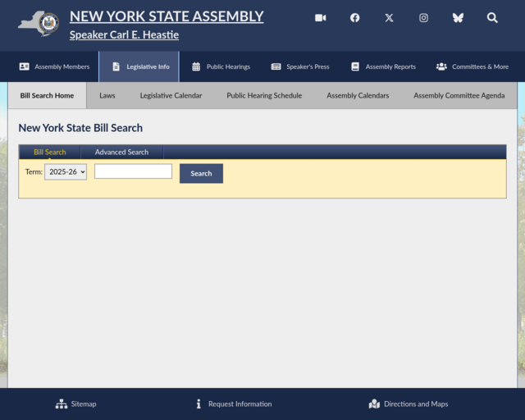The image size is (525, 420).
Task: Click the sitemap icon in footer
Action: pyautogui.click(x=62, y=404)
